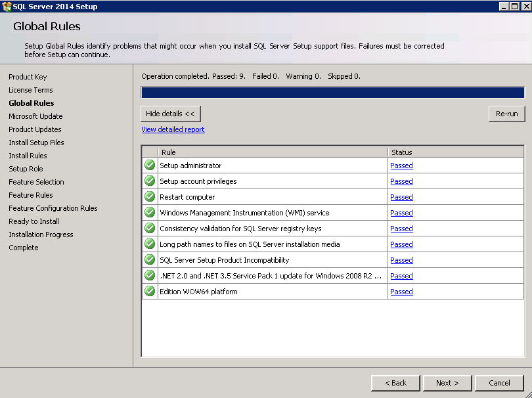
Task: Select Feature Configuration Rules step in sidebar
Action: click(x=53, y=208)
